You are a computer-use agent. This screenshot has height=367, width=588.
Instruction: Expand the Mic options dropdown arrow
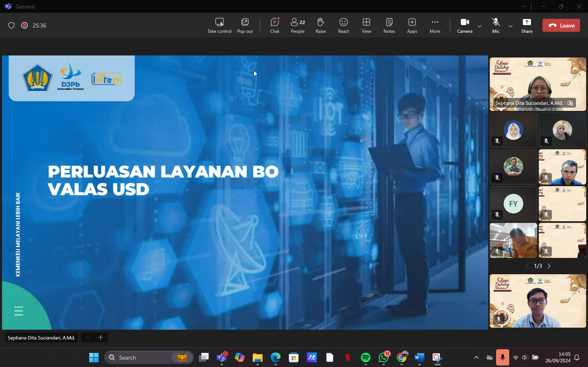[x=510, y=26]
